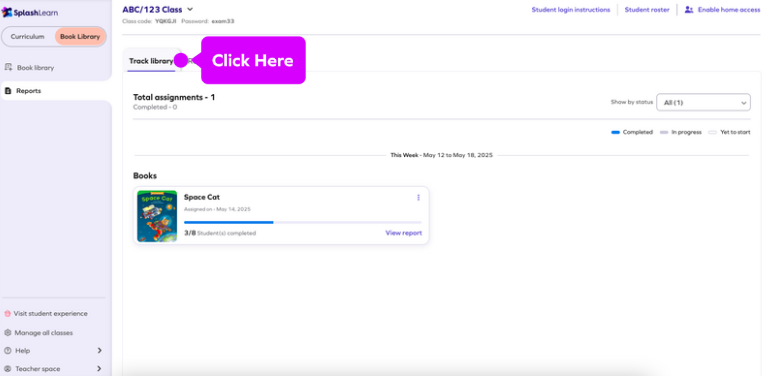This screenshot has height=377, width=765.
Task: Click the Space Cat book title
Action: pyautogui.click(x=201, y=197)
